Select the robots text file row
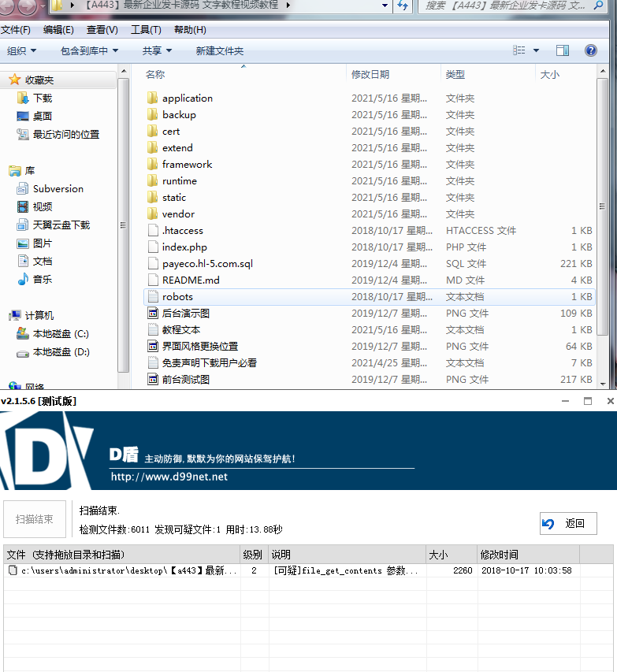The width and height of the screenshot is (617, 672). tap(369, 296)
